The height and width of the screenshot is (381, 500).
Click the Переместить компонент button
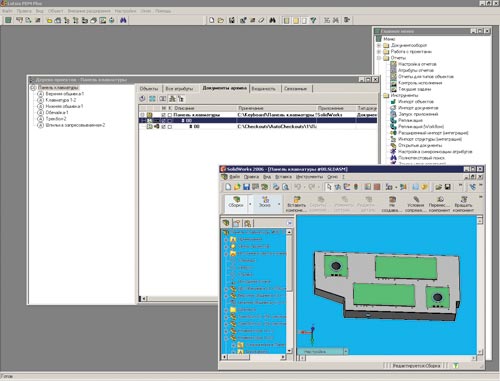439,204
